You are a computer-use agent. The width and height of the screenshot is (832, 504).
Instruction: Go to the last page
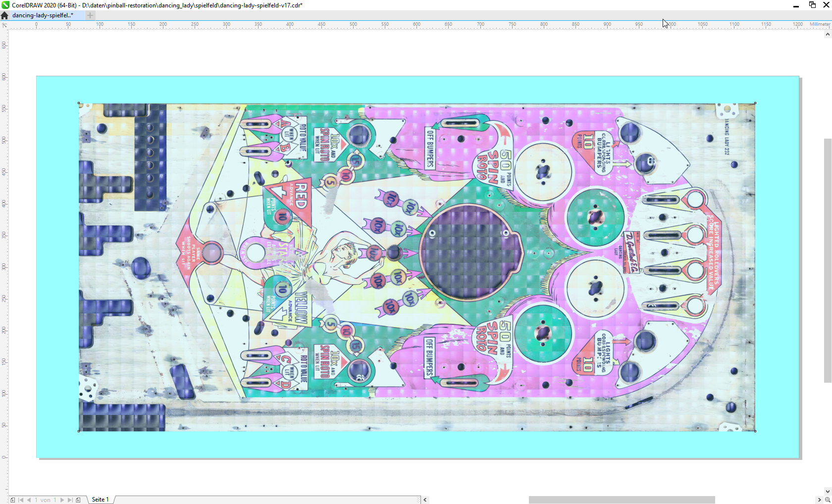[x=70, y=500]
